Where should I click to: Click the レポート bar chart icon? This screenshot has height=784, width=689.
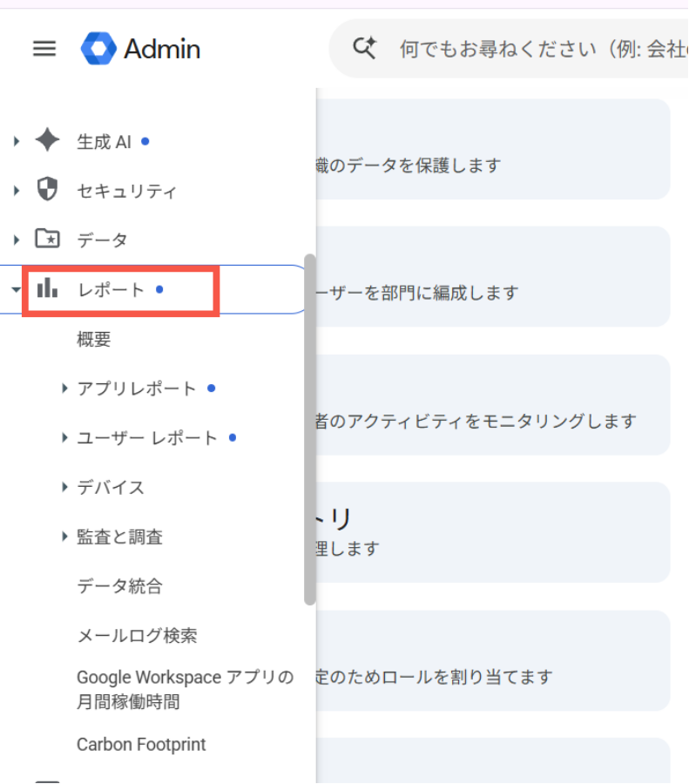point(48,288)
